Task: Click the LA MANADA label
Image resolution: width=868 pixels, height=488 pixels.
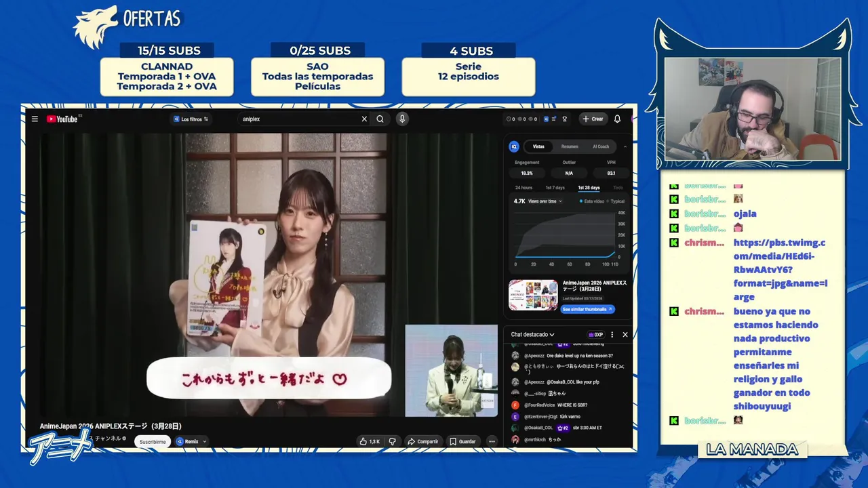Action: [x=752, y=449]
